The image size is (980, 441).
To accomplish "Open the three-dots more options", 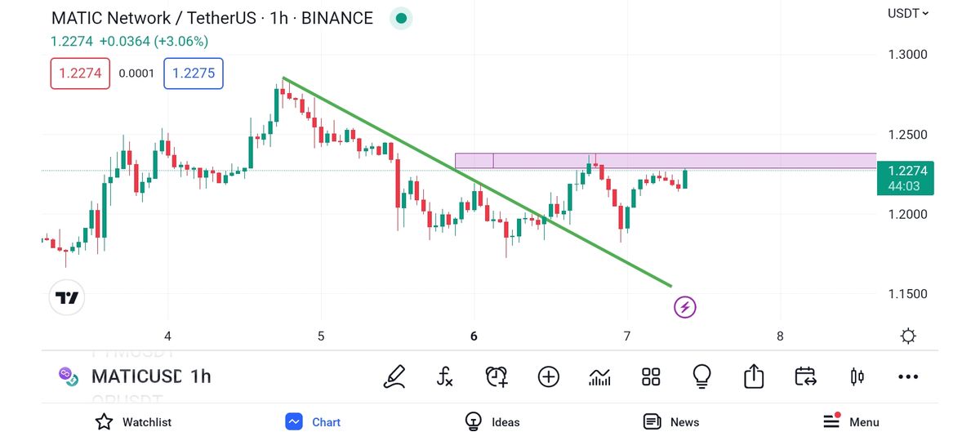I will [x=908, y=376].
